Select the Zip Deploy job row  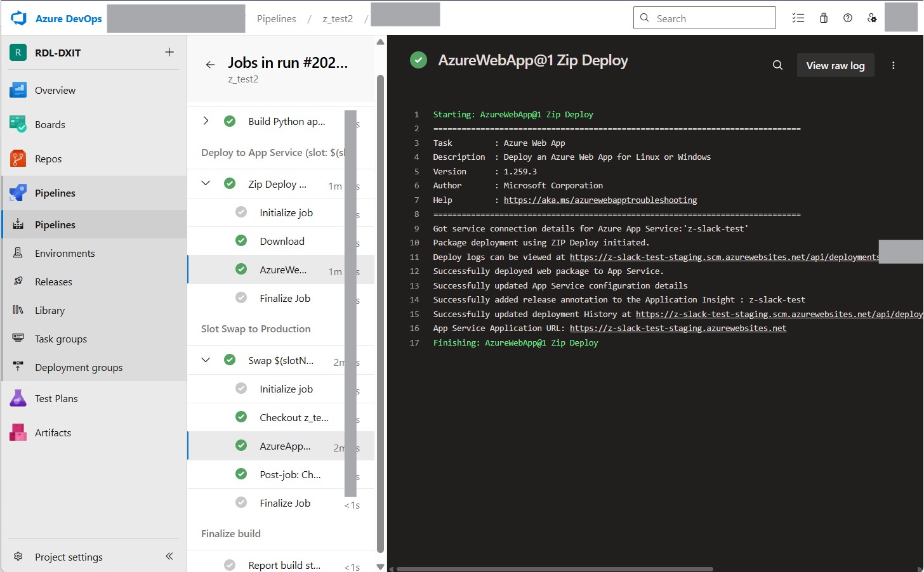[280, 184]
